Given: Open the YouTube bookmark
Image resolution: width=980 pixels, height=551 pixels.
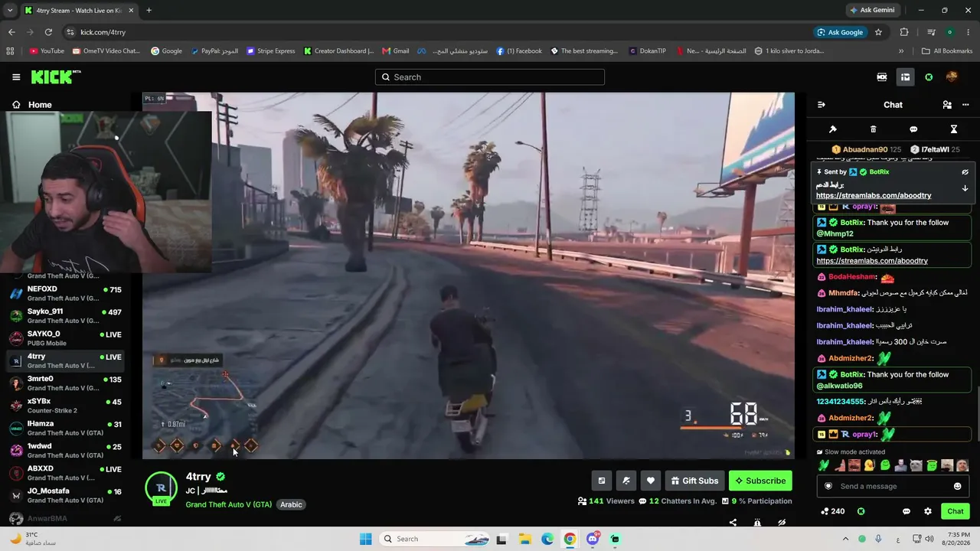Looking at the screenshot, I should (47, 51).
